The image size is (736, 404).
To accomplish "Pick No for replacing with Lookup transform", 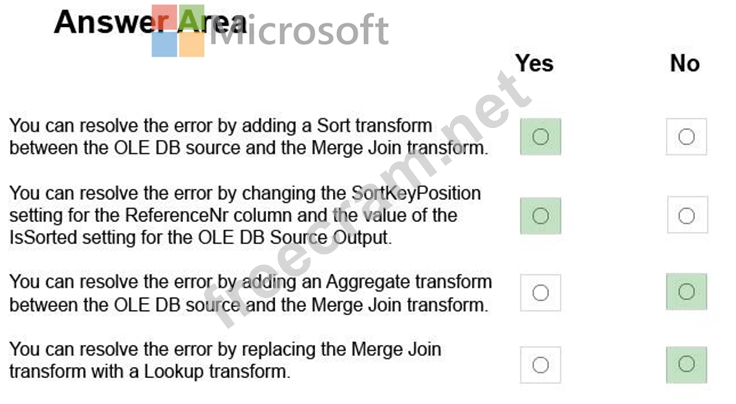I will (686, 364).
